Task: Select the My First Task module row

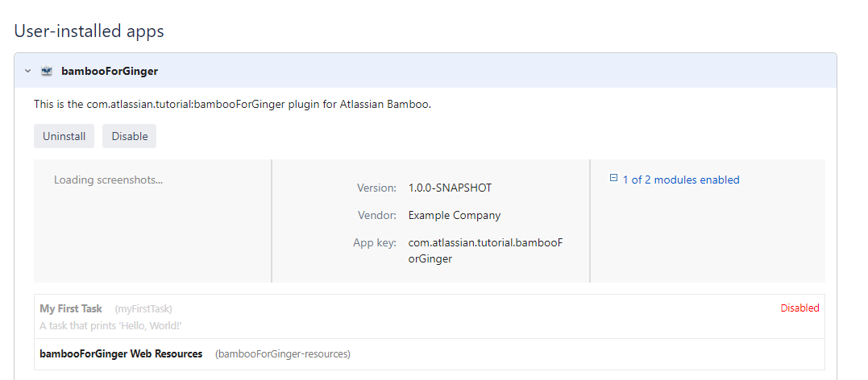Action: [429, 316]
